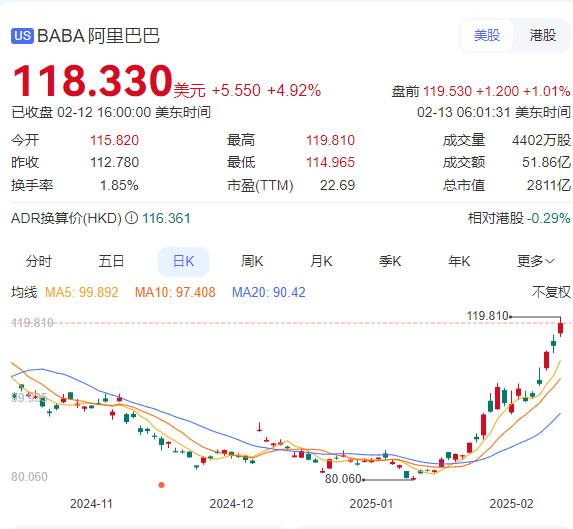Image resolution: width=573 pixels, height=529 pixels.
Task: Click the latest red candlestick at chart peak
Action: pyautogui.click(x=561, y=327)
